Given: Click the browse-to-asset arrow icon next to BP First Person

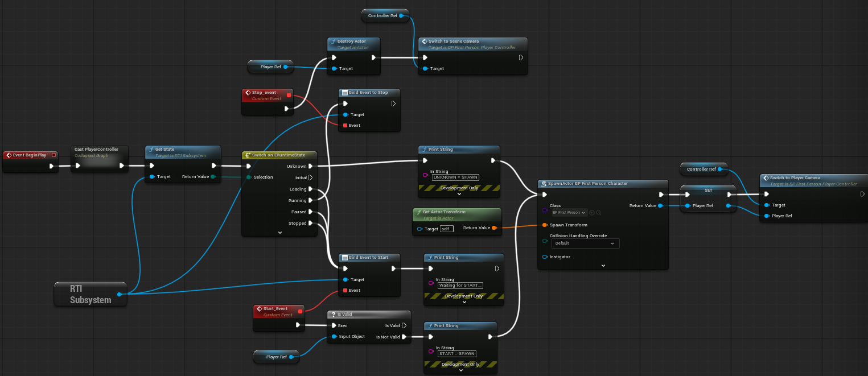Looking at the screenshot, I should (593, 213).
